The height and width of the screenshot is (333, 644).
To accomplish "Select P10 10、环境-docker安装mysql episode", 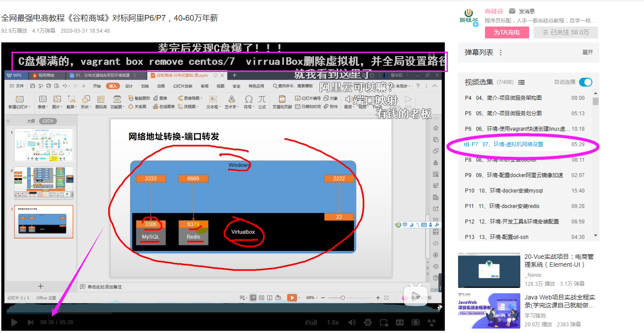I will pyautogui.click(x=525, y=191).
